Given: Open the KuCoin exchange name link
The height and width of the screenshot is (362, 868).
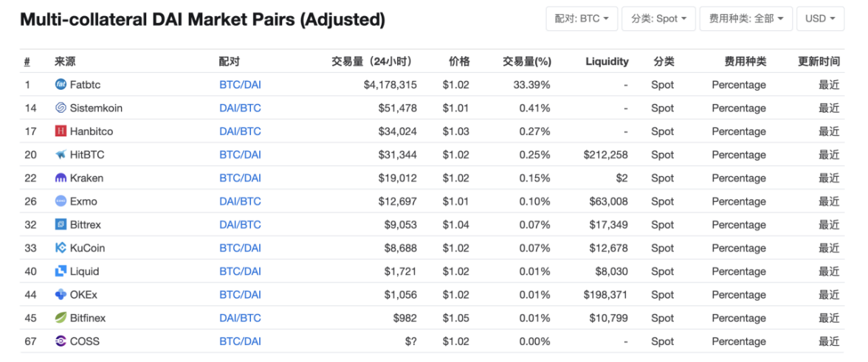Looking at the screenshot, I should point(87,248).
